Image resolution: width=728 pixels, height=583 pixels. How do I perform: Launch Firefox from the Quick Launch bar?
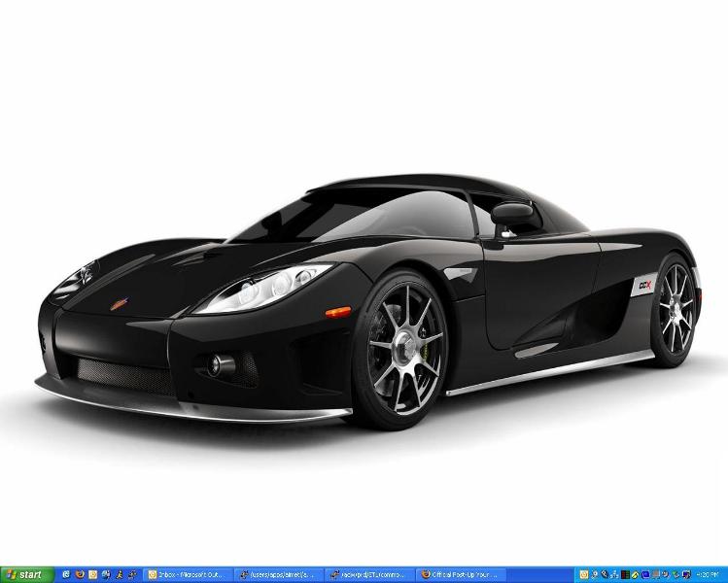coord(80,574)
